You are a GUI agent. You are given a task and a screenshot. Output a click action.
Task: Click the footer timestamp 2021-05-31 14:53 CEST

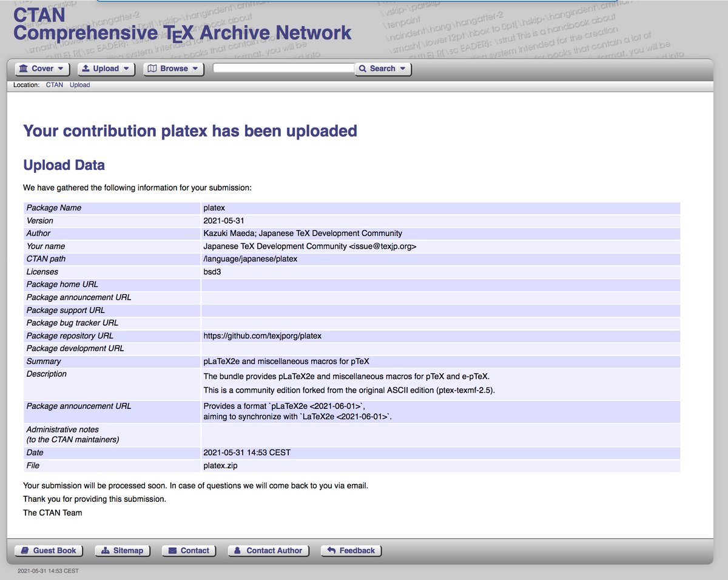pyautogui.click(x=48, y=571)
